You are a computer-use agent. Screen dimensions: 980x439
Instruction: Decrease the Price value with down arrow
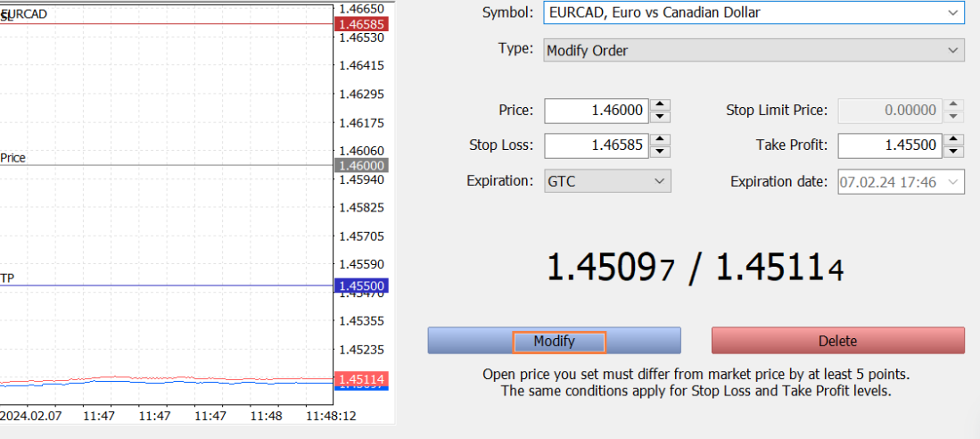click(660, 116)
